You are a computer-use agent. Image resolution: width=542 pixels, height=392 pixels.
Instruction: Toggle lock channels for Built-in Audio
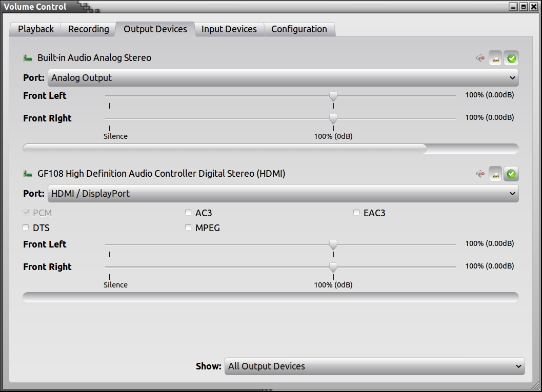[495, 58]
